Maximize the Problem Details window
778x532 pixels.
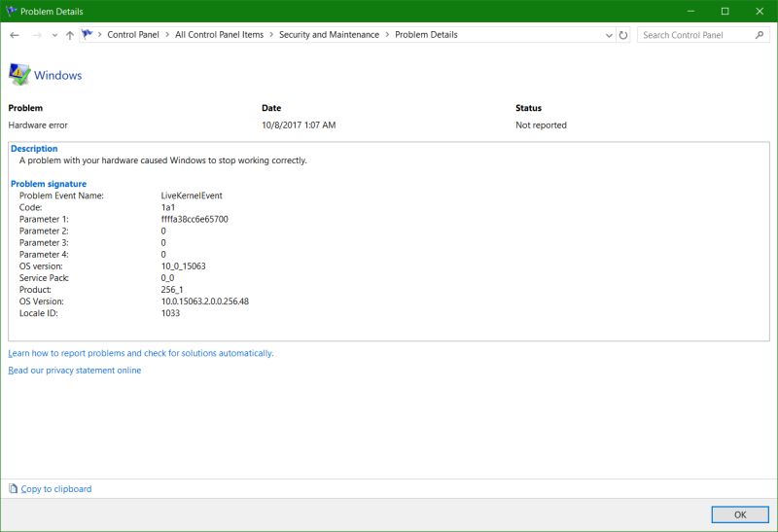tap(725, 11)
